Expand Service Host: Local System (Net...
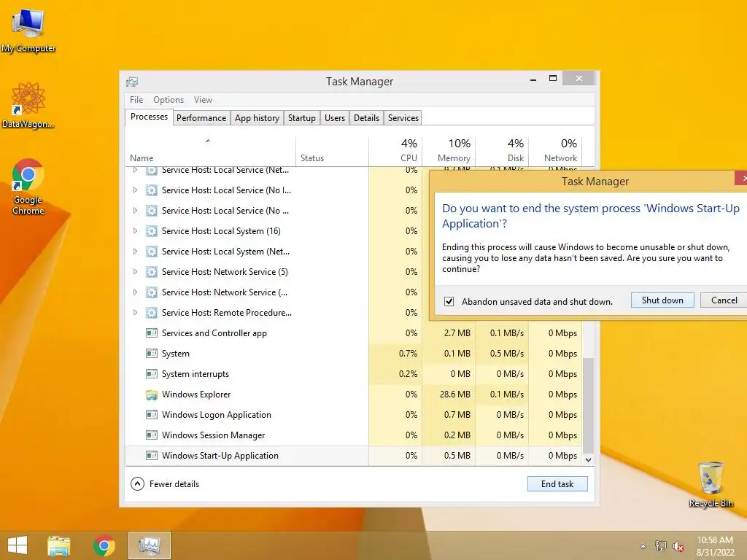This screenshot has width=747, height=560. pos(135,252)
